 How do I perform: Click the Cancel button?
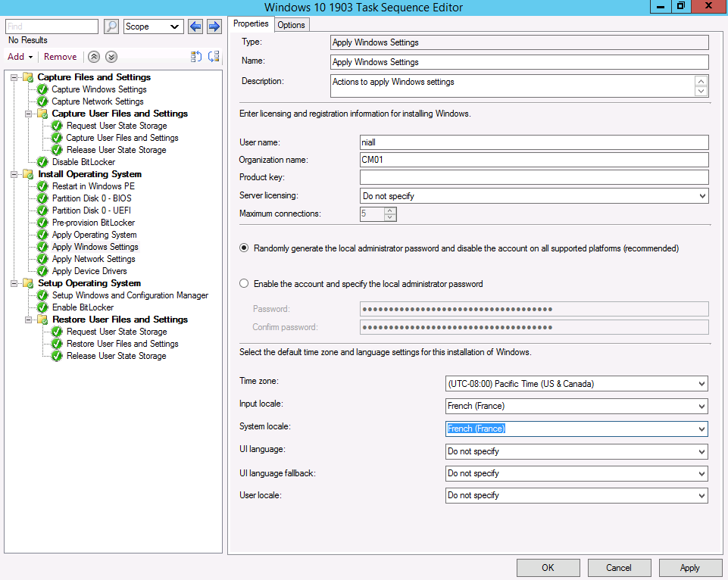619,567
